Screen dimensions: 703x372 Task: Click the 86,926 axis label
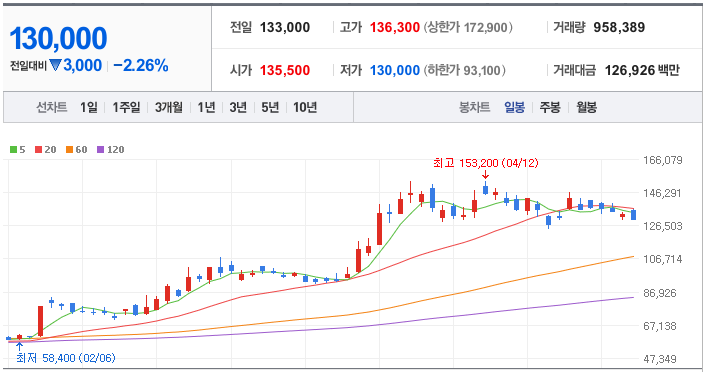[x=664, y=293]
